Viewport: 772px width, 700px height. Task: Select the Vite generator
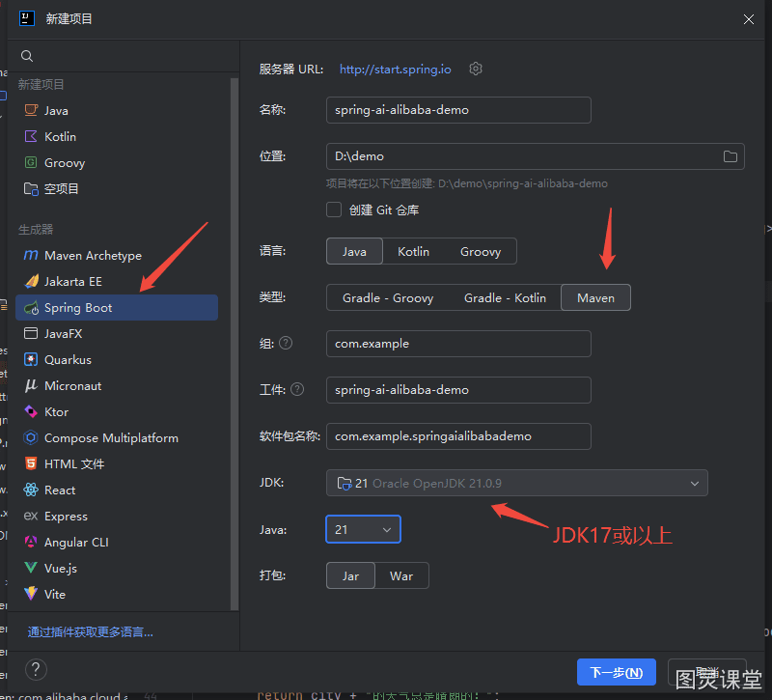tap(117, 595)
